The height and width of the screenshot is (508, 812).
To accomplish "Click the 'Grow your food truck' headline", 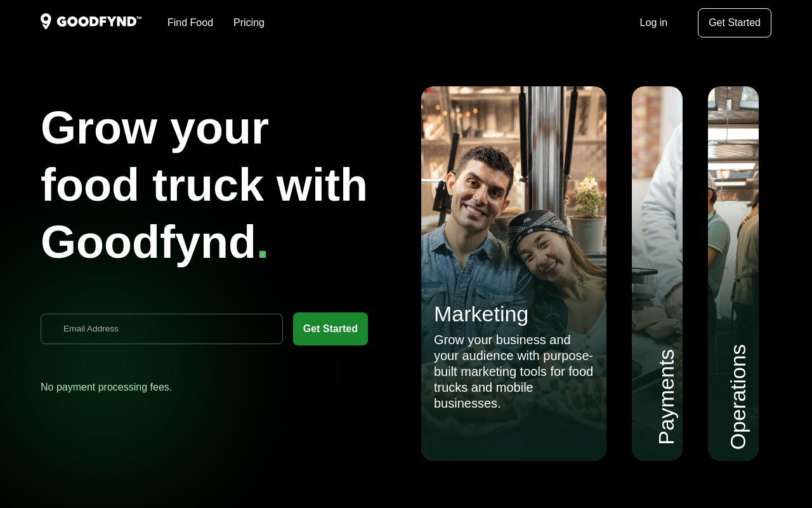I will point(204,184).
